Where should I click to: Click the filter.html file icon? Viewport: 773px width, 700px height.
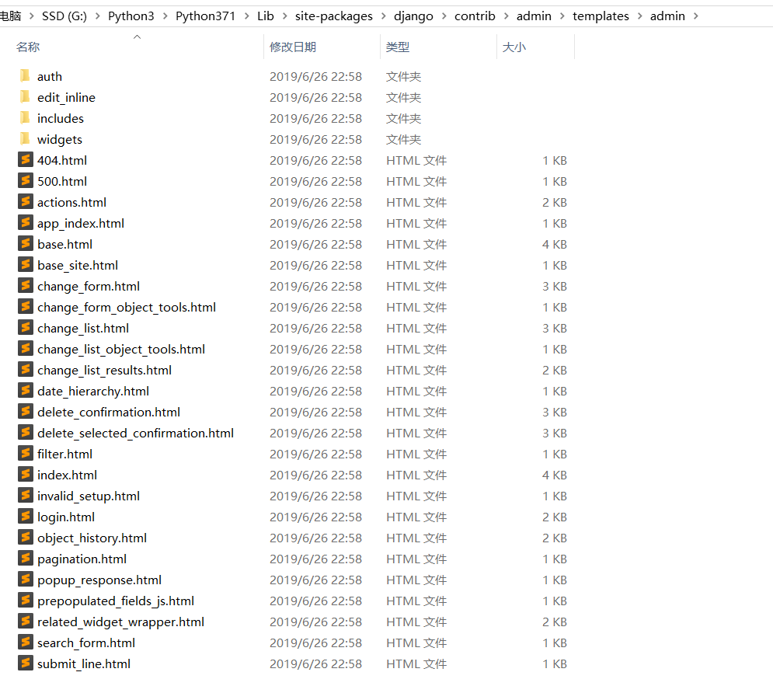click(26, 453)
